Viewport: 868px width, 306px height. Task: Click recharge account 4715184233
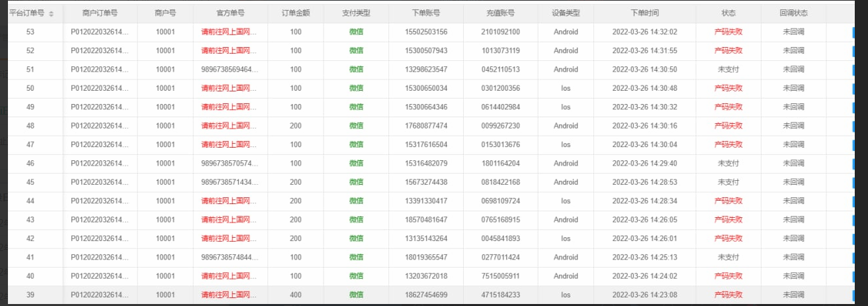501,295
